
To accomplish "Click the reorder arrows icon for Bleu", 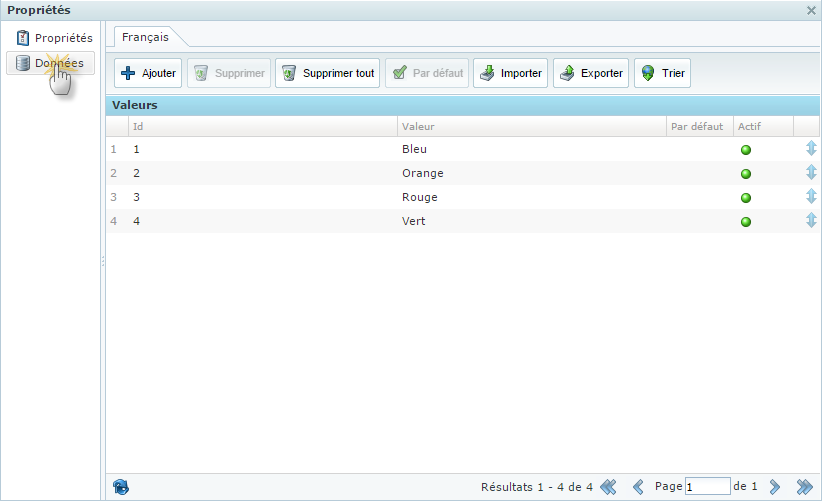I will click(x=811, y=148).
